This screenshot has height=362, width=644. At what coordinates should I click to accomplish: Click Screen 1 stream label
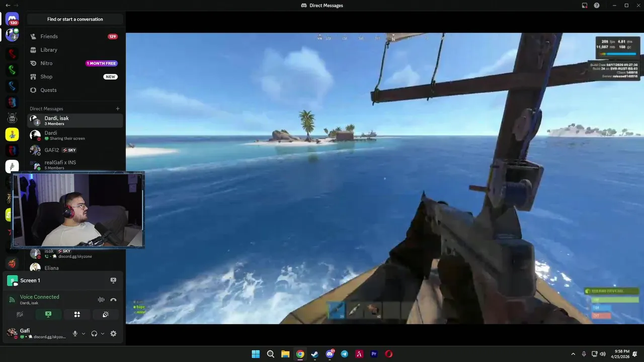pyautogui.click(x=30, y=281)
